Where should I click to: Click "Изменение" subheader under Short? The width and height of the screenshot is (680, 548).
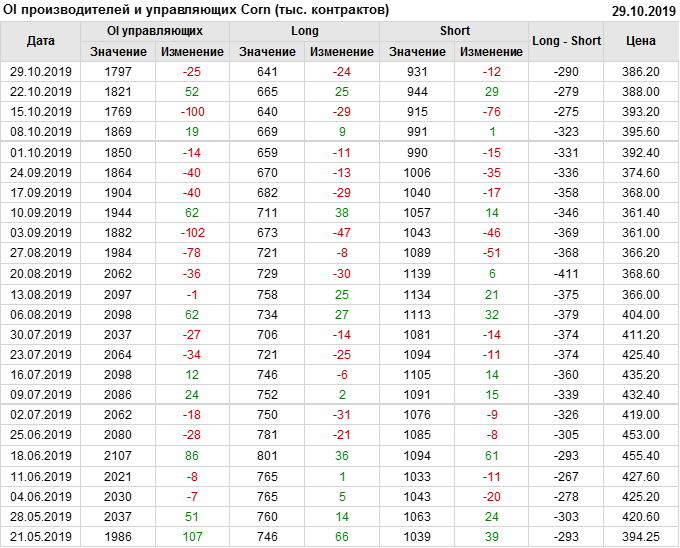[x=491, y=52]
